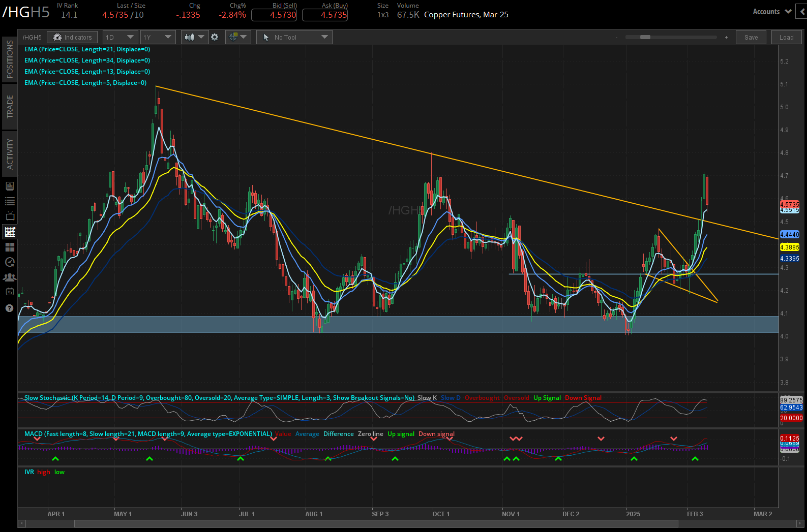Viewport: 807px width, 532px height.
Task: Expand the Accounts dropdown
Action: click(x=772, y=12)
